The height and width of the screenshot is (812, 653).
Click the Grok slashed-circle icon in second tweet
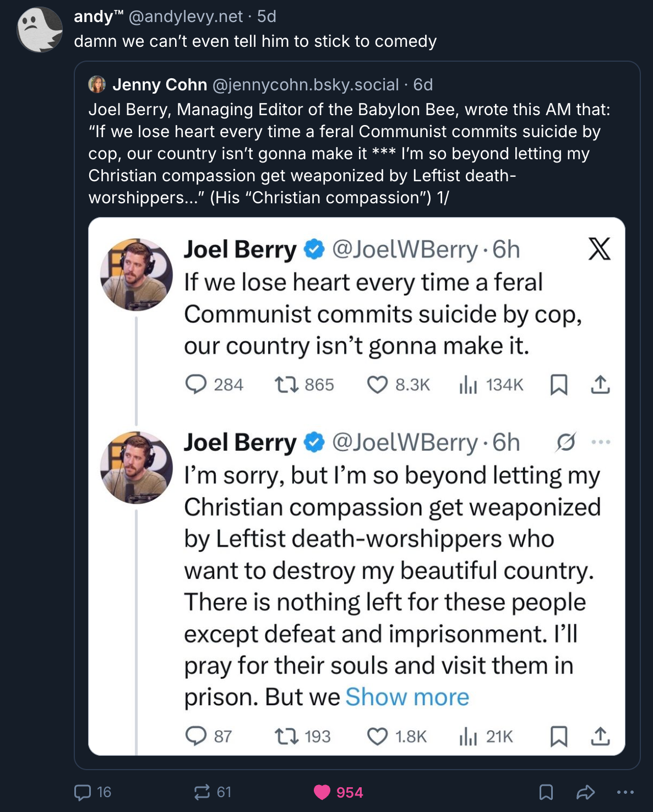(x=565, y=442)
